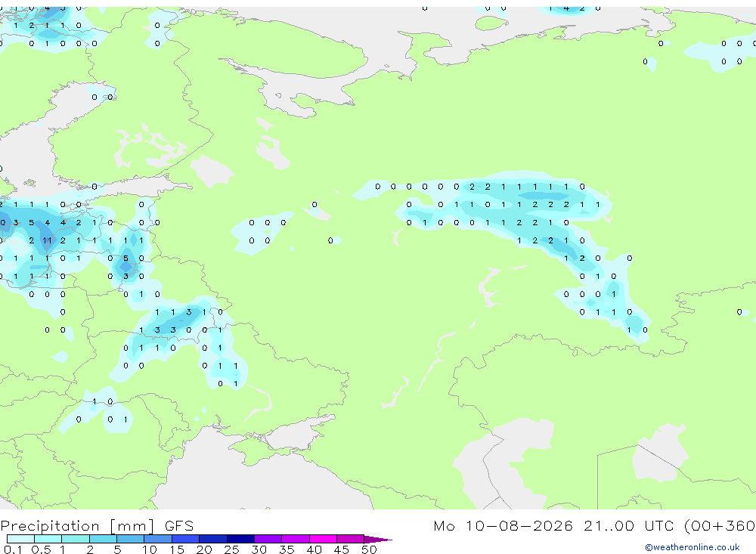Click the 0.5–1 mm legend swatch
Viewport: 756px width, 554px height.
click(48, 539)
